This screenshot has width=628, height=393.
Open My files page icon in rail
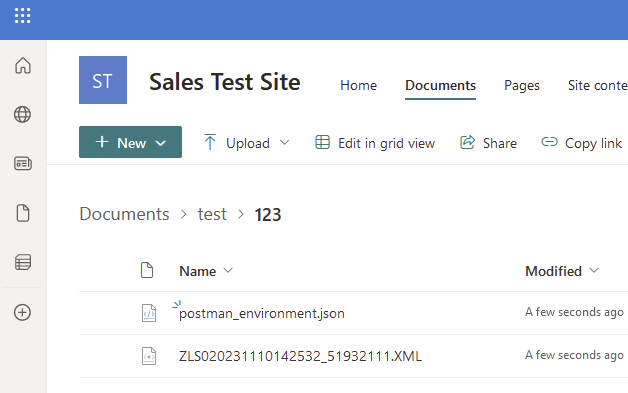click(x=23, y=213)
